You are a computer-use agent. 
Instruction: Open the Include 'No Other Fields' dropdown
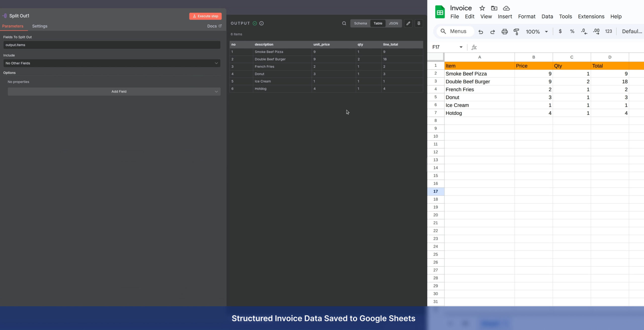pos(112,63)
